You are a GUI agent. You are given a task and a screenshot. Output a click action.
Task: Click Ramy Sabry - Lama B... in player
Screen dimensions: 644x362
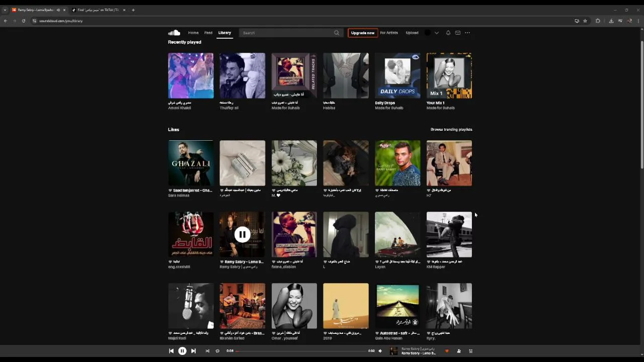(419, 353)
